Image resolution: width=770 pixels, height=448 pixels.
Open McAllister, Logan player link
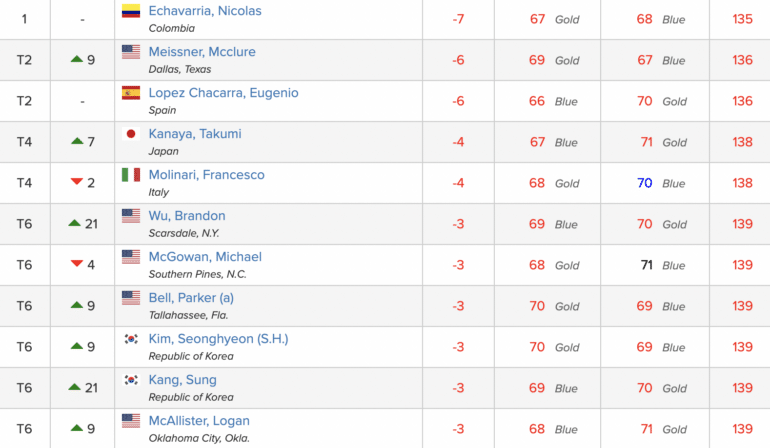[x=199, y=421]
